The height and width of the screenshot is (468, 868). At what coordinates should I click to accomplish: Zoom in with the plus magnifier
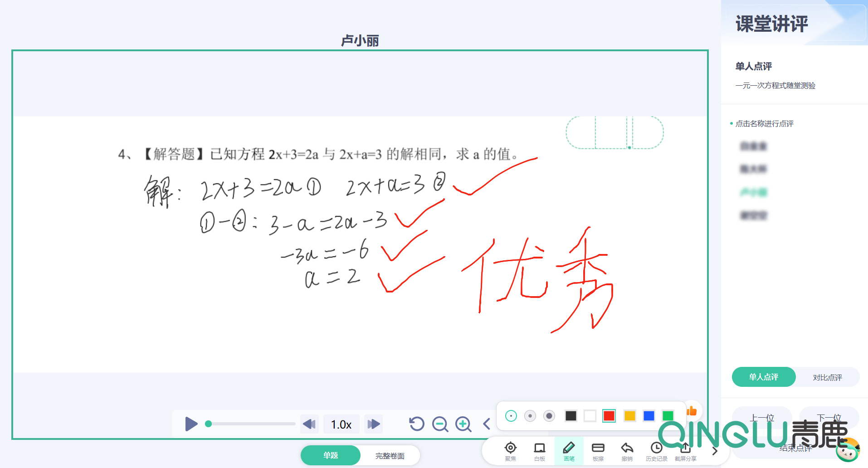[463, 424]
